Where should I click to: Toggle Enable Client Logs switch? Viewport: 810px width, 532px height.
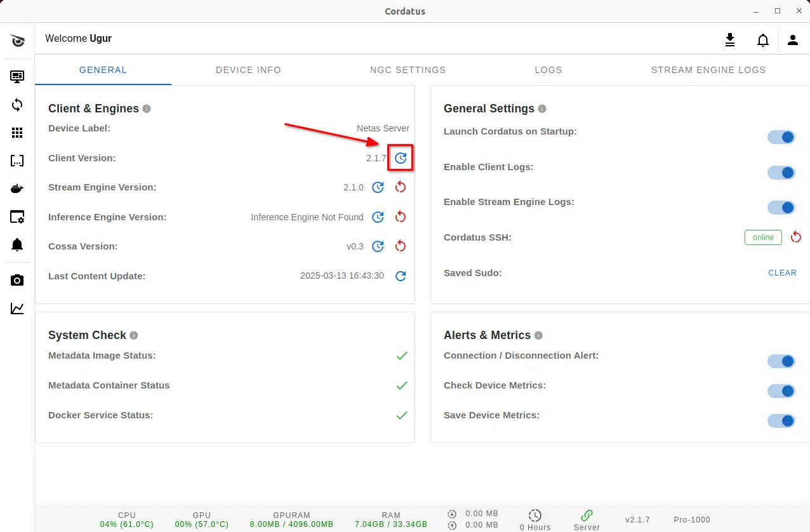781,173
